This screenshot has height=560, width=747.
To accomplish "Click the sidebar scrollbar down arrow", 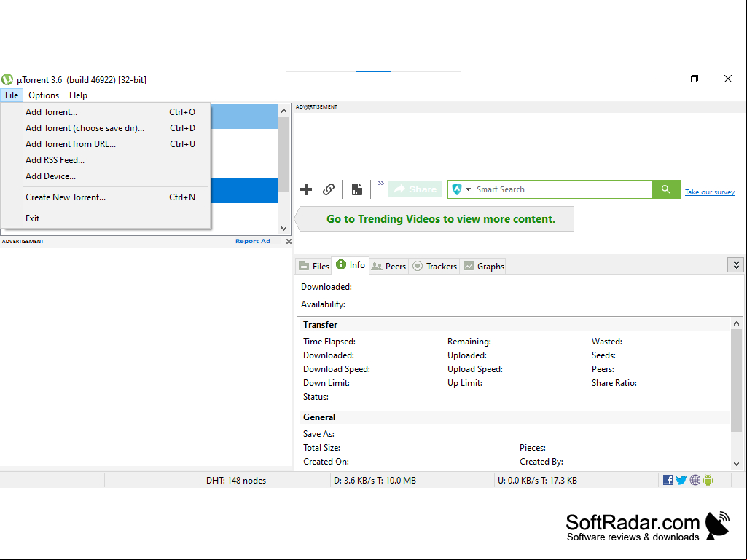I will click(x=284, y=229).
